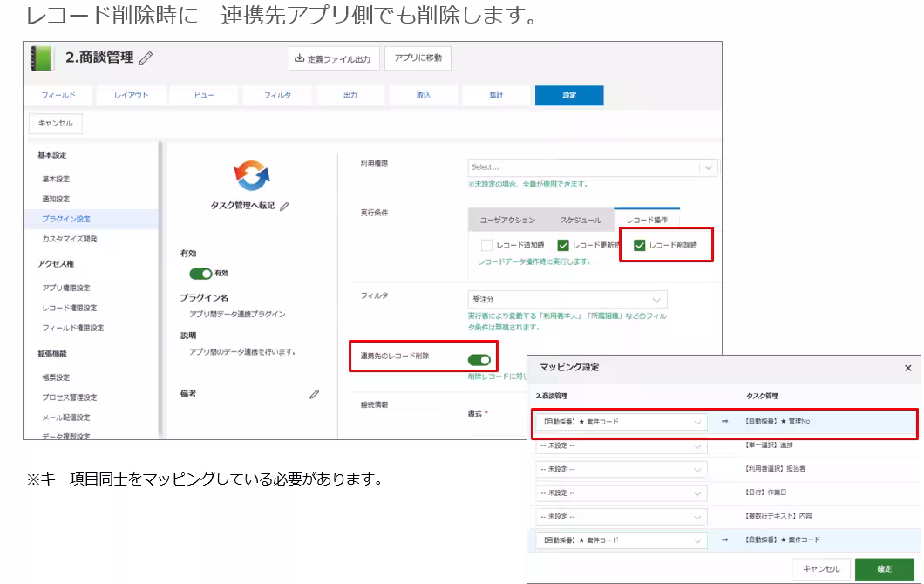Select メール配信設定 in sidebar
Viewport: 924px width, 584px height.
(x=66, y=418)
